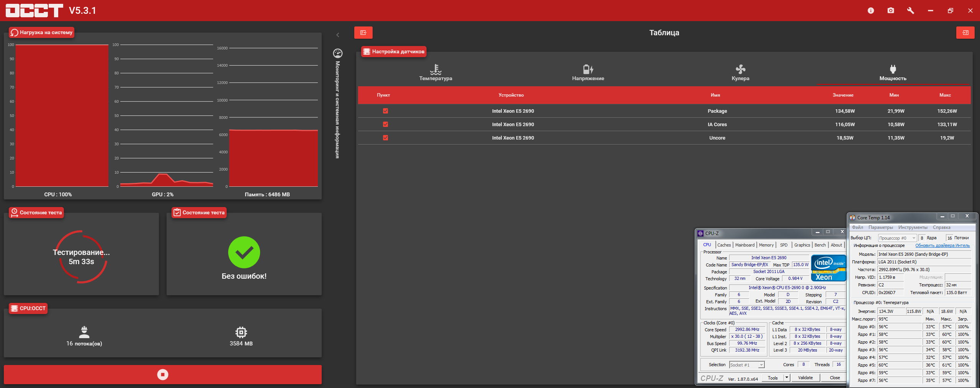
Task: Take a screenshot with the camera icon
Action: click(x=890, y=11)
